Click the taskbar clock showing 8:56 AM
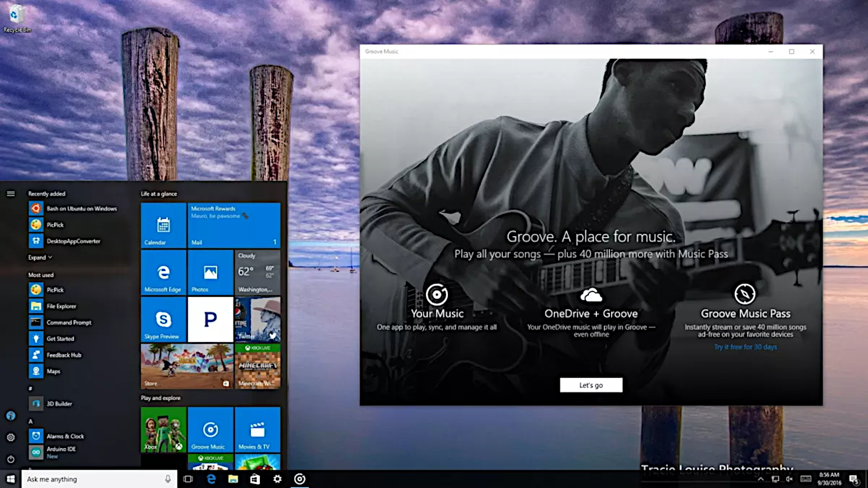 [x=829, y=479]
